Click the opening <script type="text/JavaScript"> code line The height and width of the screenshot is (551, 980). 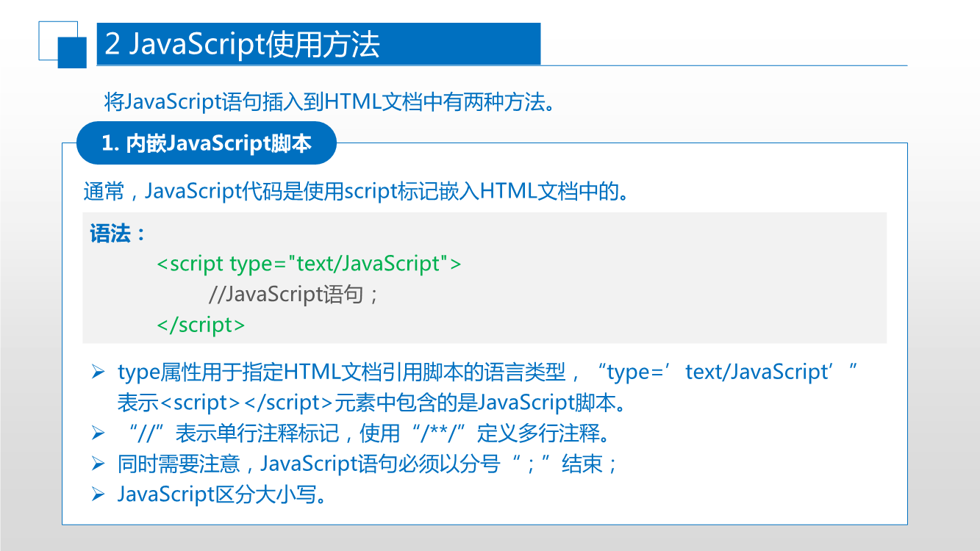(x=309, y=263)
